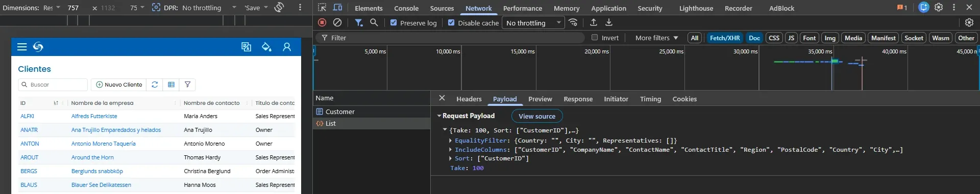Clear the network log

tap(337, 22)
